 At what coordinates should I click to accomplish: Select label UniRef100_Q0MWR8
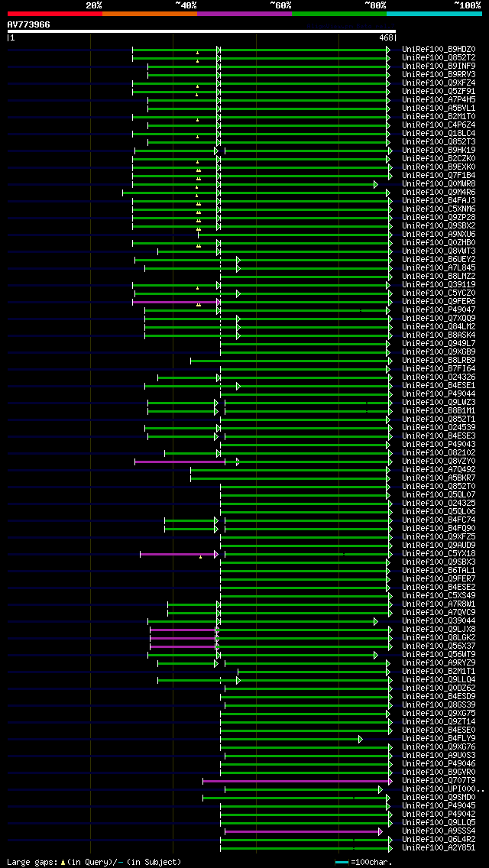[x=439, y=184]
